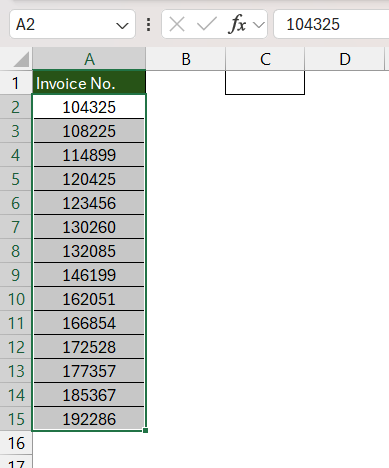Screen dimensions: 389x468
Task: Select the cell containing 177357
Action: [89, 371]
